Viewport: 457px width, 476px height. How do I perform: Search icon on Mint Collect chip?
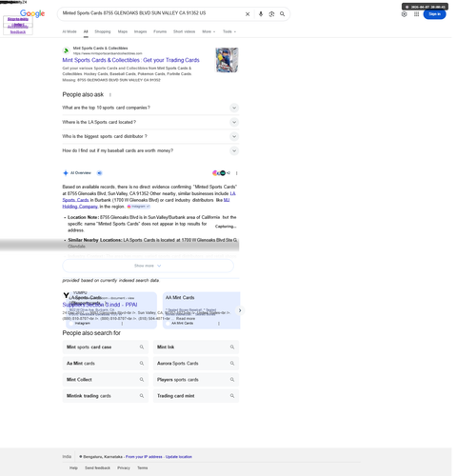142,380
